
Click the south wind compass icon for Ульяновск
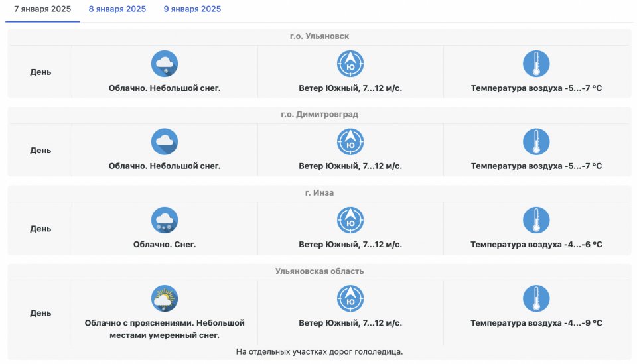[x=350, y=64]
